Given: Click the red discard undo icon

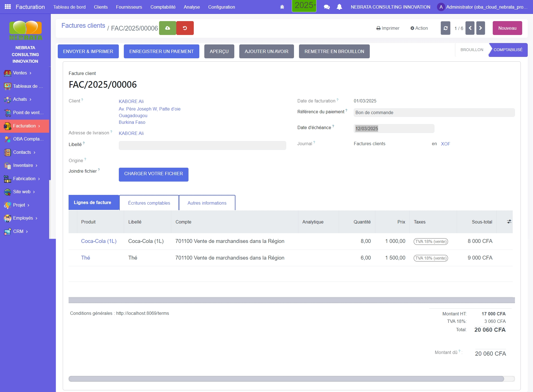Looking at the screenshot, I should (x=185, y=28).
